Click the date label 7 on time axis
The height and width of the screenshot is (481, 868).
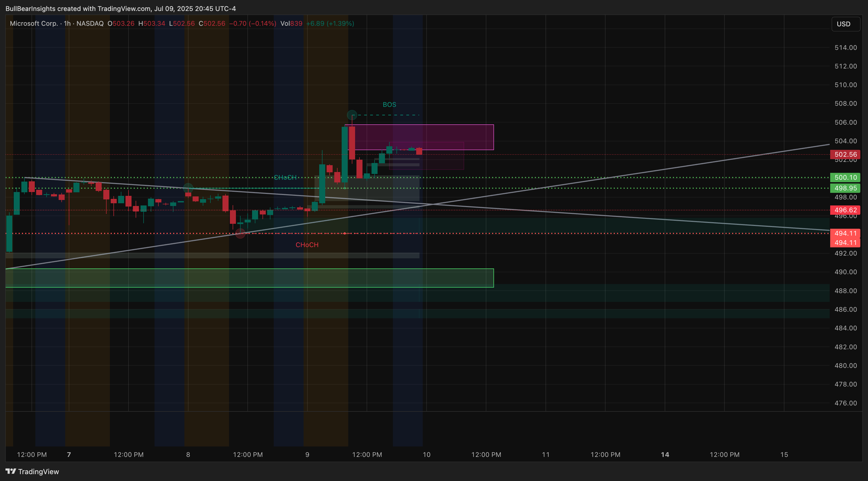[69, 455]
